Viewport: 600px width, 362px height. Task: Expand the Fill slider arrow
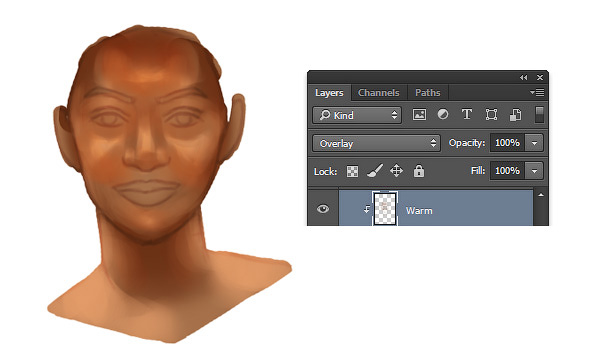click(534, 171)
